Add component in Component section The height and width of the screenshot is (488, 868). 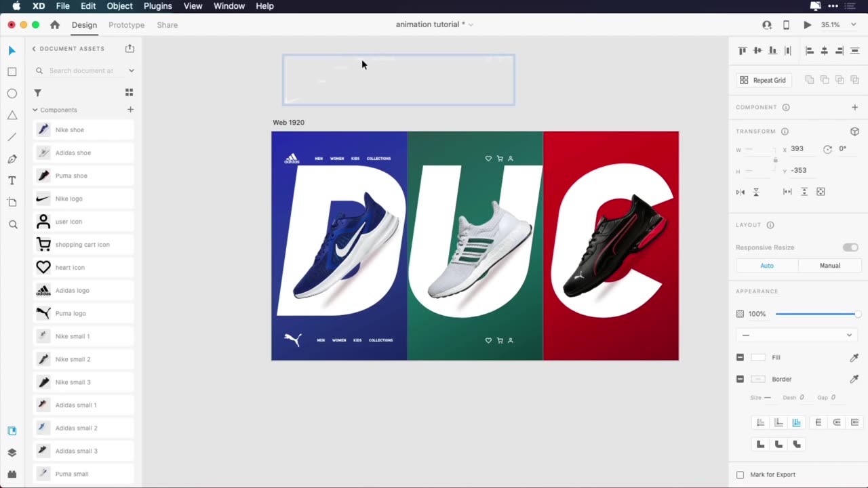854,107
